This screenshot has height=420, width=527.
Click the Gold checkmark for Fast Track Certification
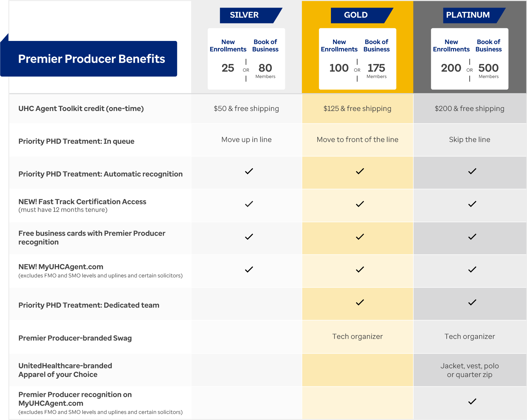click(x=360, y=204)
